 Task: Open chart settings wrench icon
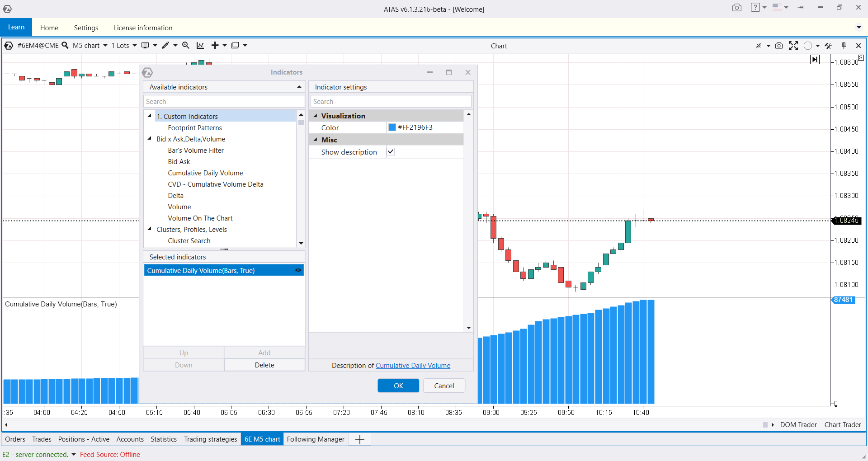pyautogui.click(x=828, y=46)
